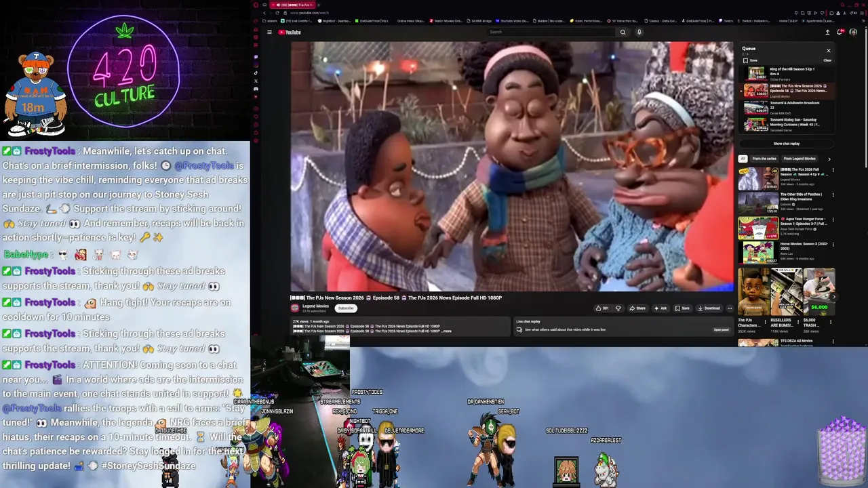Image resolution: width=868 pixels, height=488 pixels.
Task: Select the All filter chip
Action: click(x=743, y=159)
